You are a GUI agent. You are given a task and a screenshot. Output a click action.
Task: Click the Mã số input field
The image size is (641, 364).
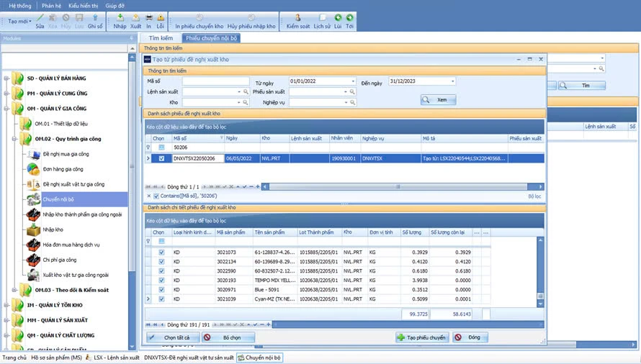(x=216, y=81)
